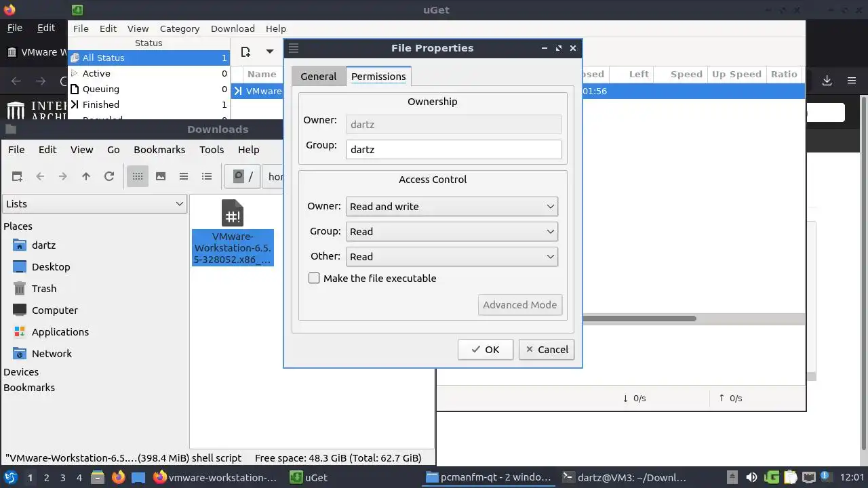Open pcmanfm-qt View menu
Image resolution: width=868 pixels, height=488 pixels.
coord(81,149)
